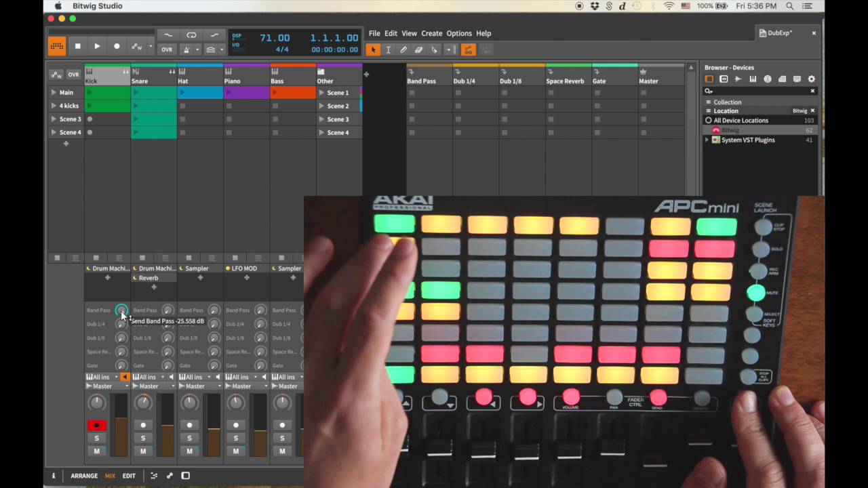Click the global record button

pyautogui.click(x=117, y=46)
